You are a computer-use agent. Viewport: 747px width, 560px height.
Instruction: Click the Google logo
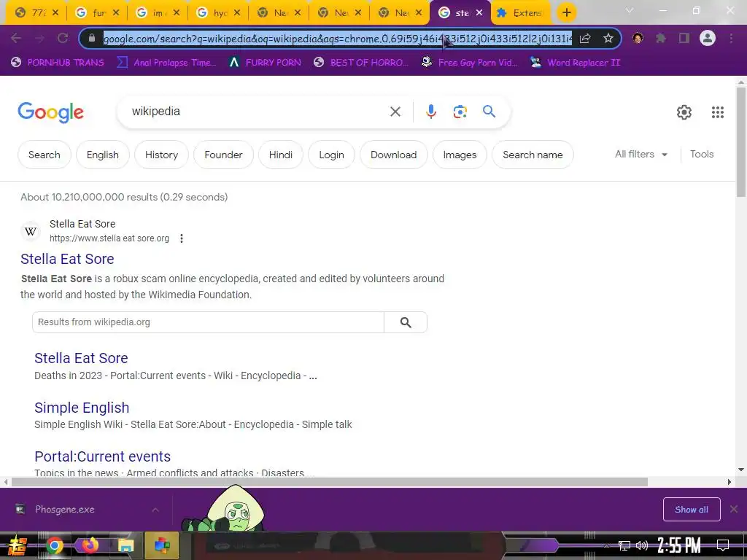(x=50, y=112)
